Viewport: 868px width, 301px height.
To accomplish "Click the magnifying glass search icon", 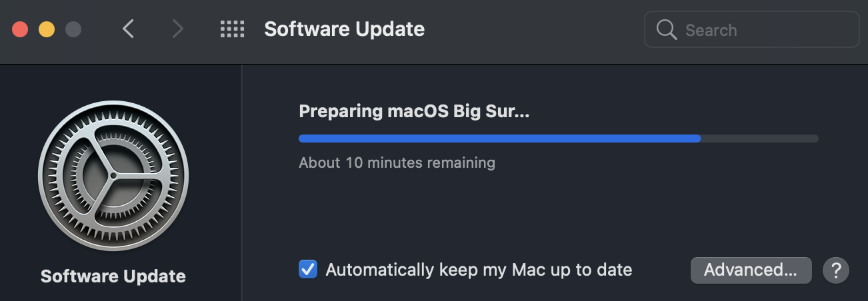I will tap(667, 30).
